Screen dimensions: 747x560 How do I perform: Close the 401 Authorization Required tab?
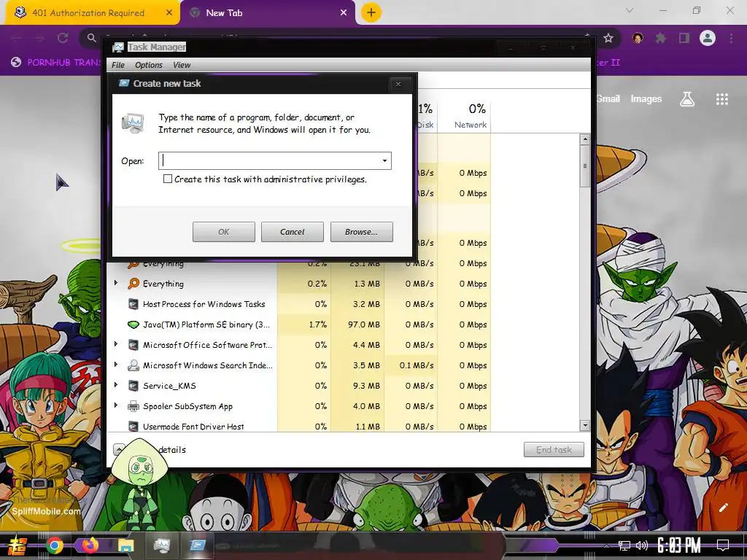tap(169, 13)
